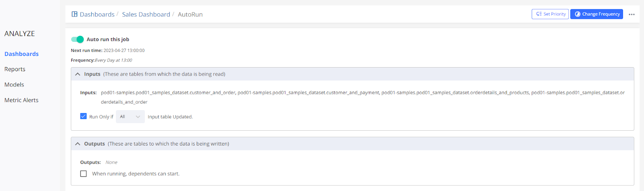Click the frequency text 'Every Day at 13:00'
Viewport: 644px width, 191px height.
click(114, 60)
